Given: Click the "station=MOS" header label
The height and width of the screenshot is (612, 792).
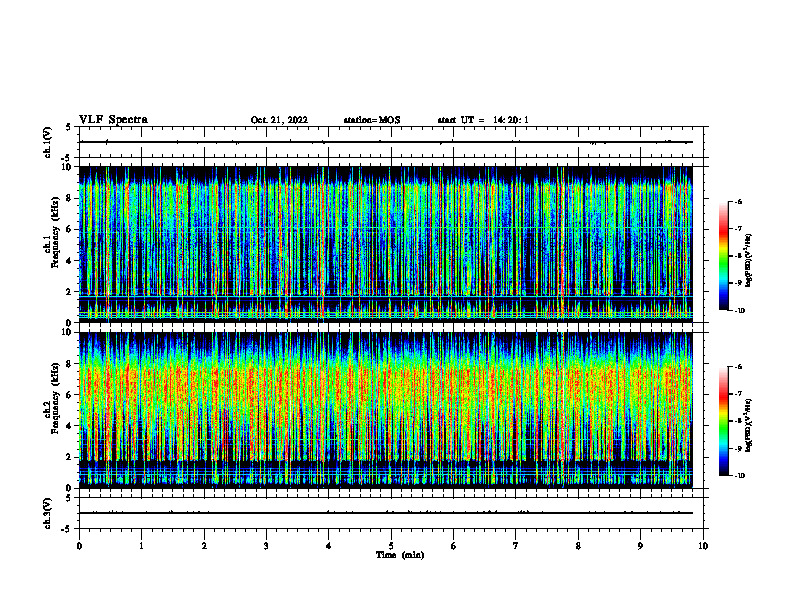Looking at the screenshot, I should [372, 120].
